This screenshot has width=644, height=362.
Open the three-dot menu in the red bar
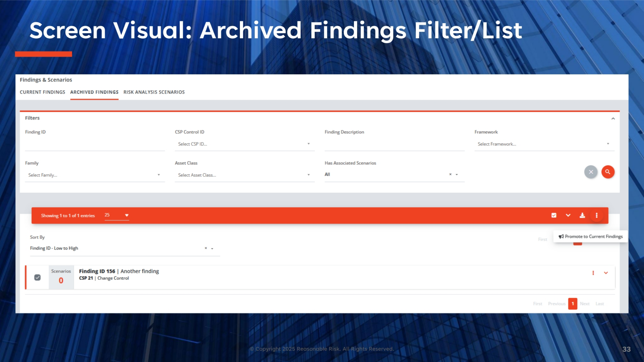click(x=597, y=215)
